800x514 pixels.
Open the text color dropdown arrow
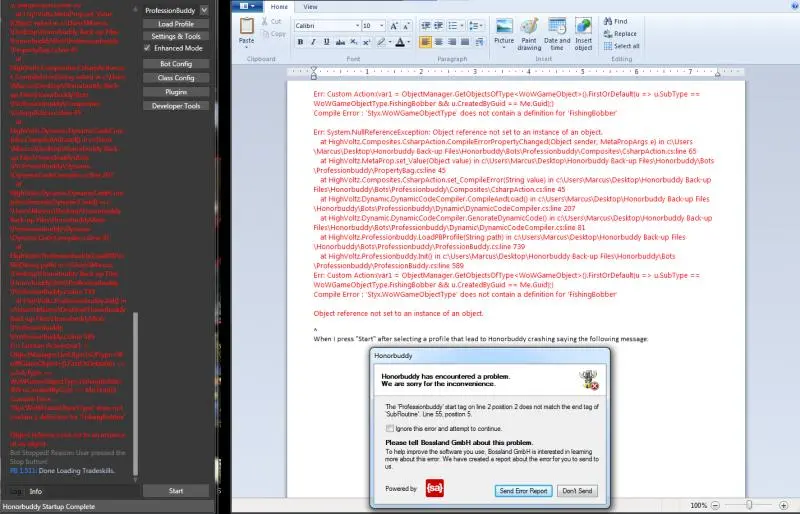tap(409, 42)
